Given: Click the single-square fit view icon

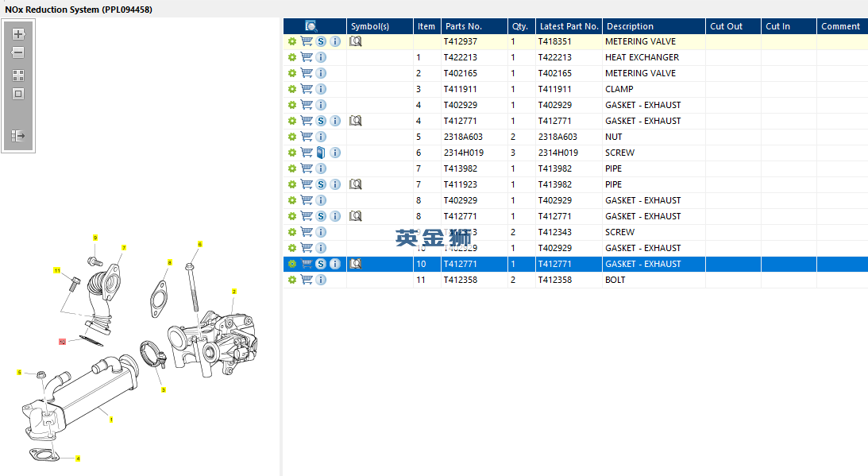Looking at the screenshot, I should click(x=18, y=95).
